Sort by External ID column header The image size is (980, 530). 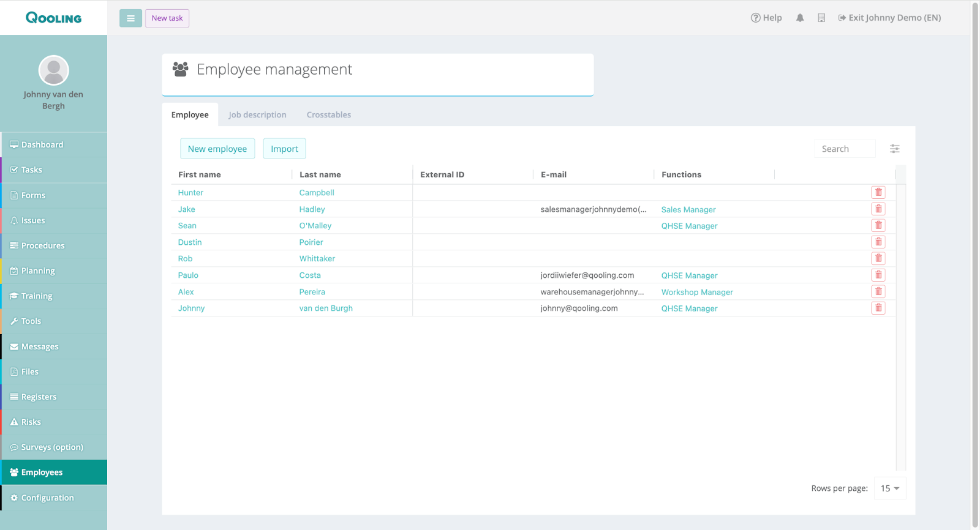[x=442, y=174]
